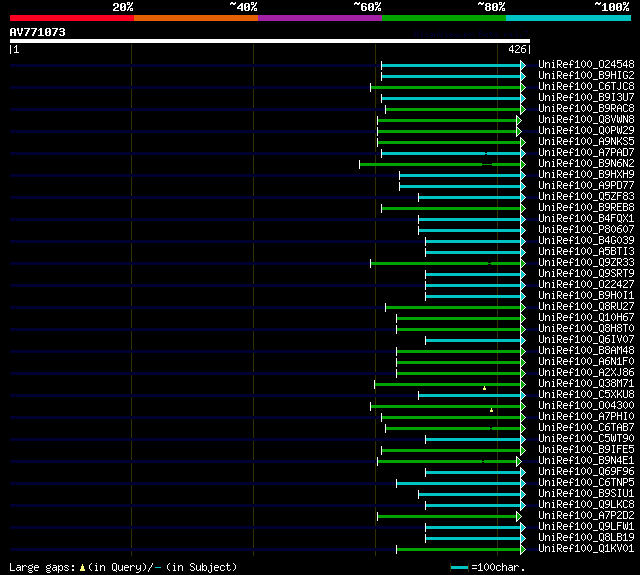This screenshot has height=575, width=640.
Task: Click the AV771073 query name label
Action: click(x=38, y=32)
